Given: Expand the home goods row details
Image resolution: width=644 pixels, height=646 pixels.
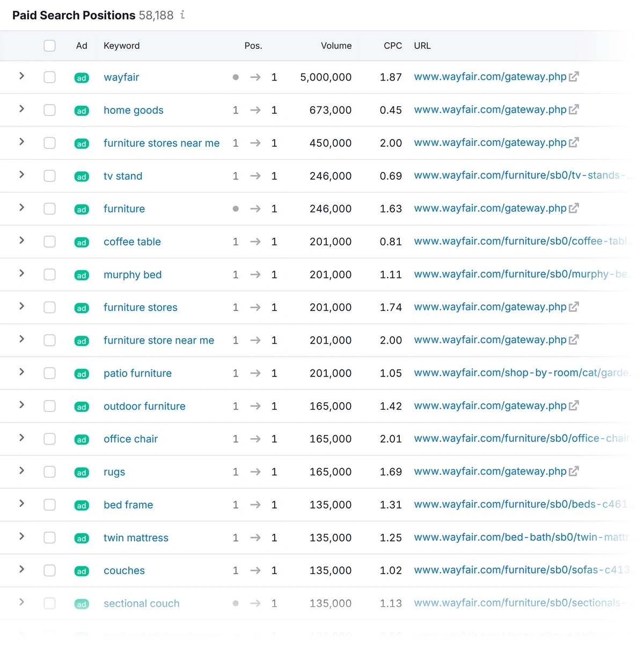Looking at the screenshot, I should 21,108.
